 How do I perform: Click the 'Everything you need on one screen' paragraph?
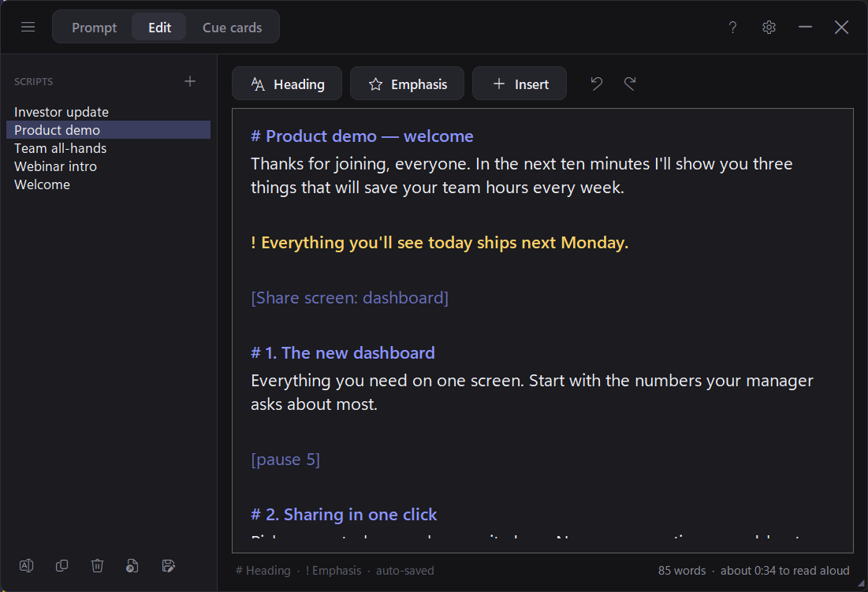[532, 393]
